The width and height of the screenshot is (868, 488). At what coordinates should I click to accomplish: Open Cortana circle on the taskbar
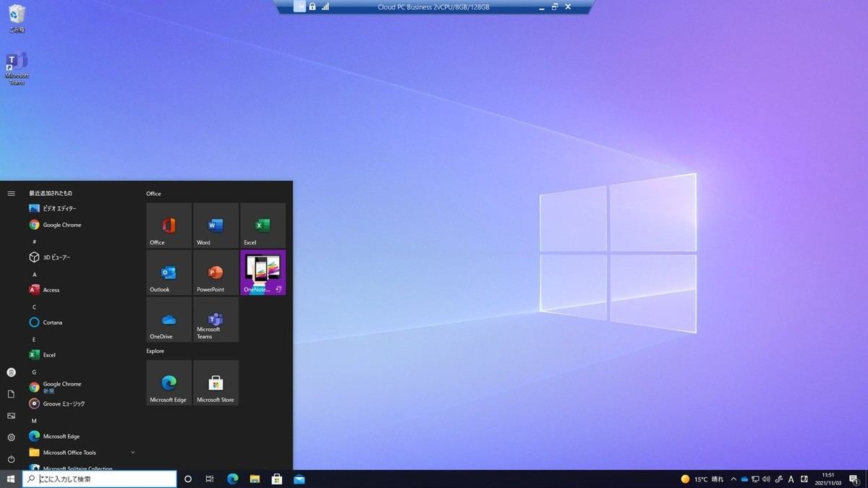click(188, 479)
